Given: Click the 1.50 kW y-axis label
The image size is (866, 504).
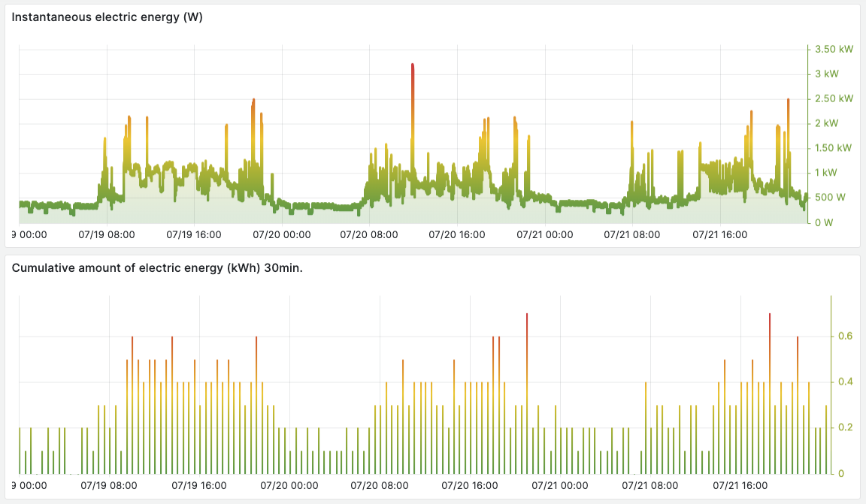Looking at the screenshot, I should coord(834,148).
